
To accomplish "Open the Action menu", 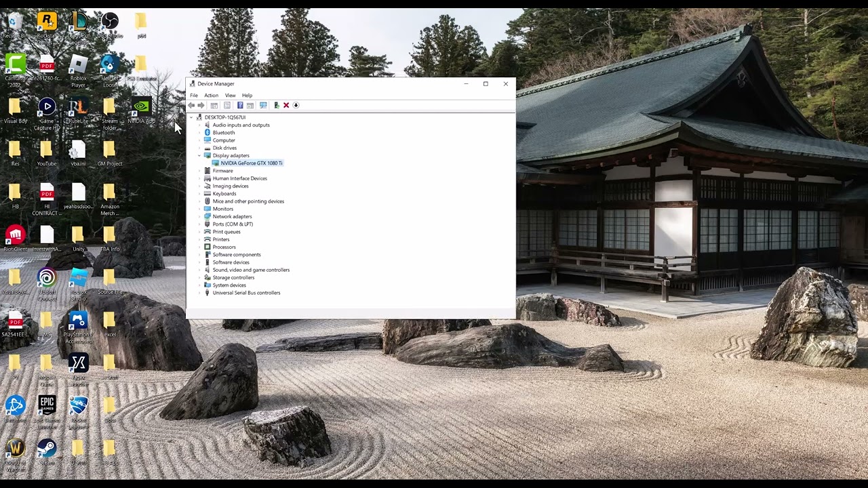I will 211,96.
